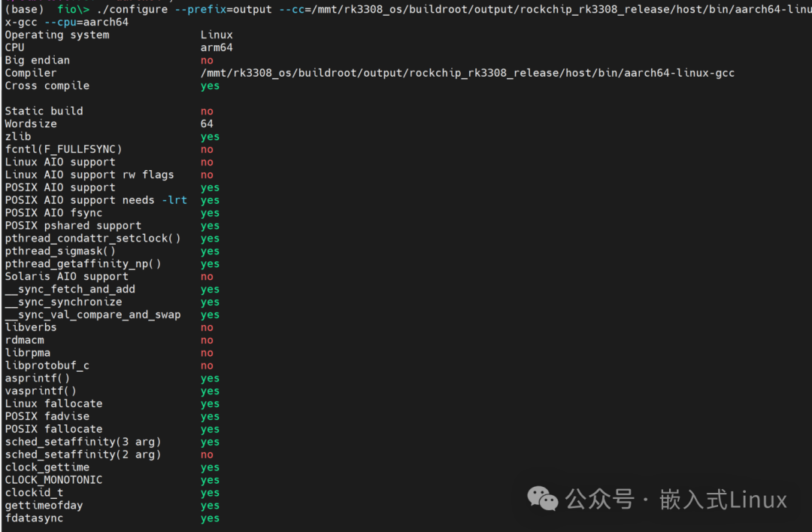Click the "__sync_synchronize" label
Viewport: 812px width, 532px height.
click(x=63, y=302)
